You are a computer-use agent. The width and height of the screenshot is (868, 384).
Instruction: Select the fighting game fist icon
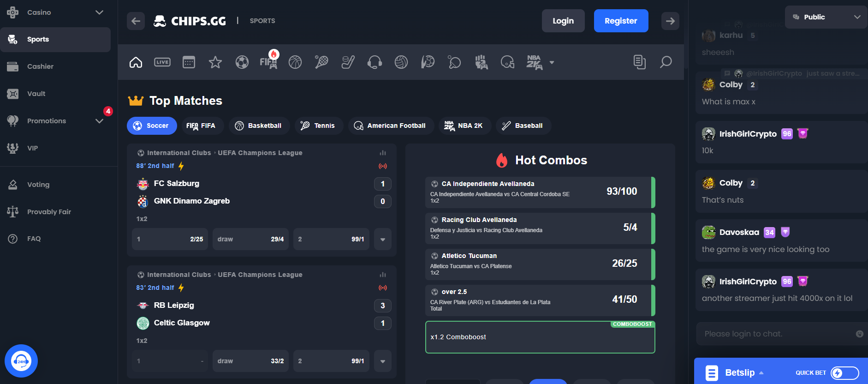[481, 62]
